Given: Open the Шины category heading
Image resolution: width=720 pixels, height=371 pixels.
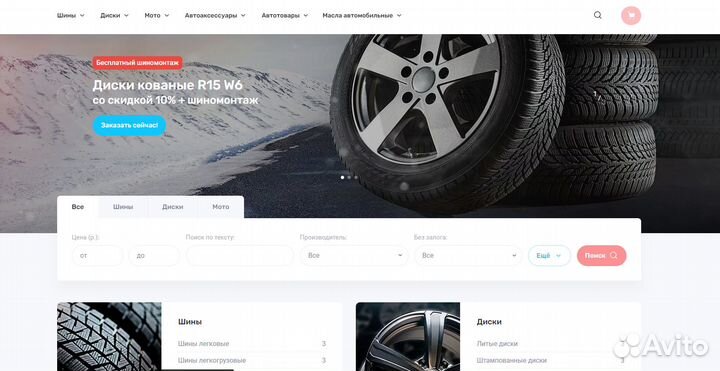Looking at the screenshot, I should (x=190, y=322).
